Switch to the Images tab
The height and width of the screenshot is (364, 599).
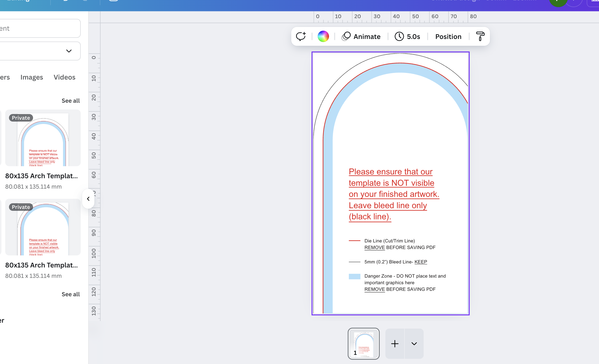(32, 77)
